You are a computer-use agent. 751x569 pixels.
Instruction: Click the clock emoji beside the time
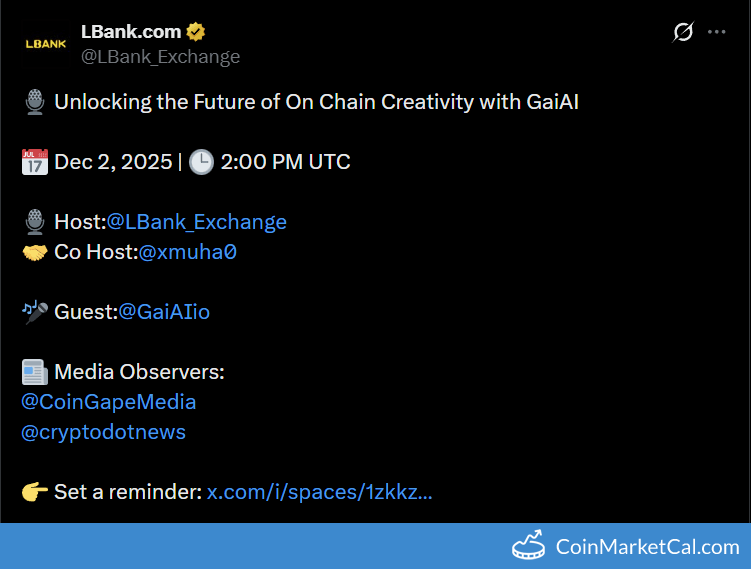click(x=201, y=162)
